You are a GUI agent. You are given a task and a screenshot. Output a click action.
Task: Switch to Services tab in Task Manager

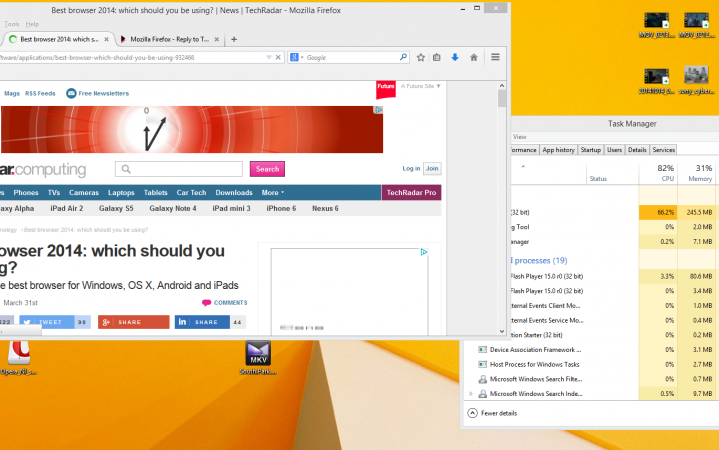664,150
